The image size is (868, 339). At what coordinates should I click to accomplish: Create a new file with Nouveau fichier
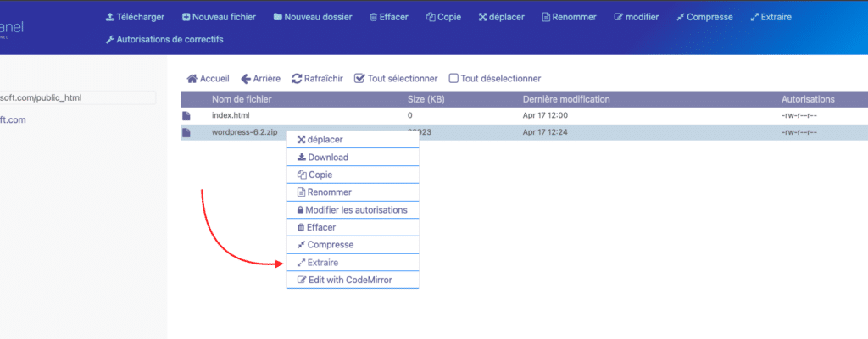coord(219,17)
